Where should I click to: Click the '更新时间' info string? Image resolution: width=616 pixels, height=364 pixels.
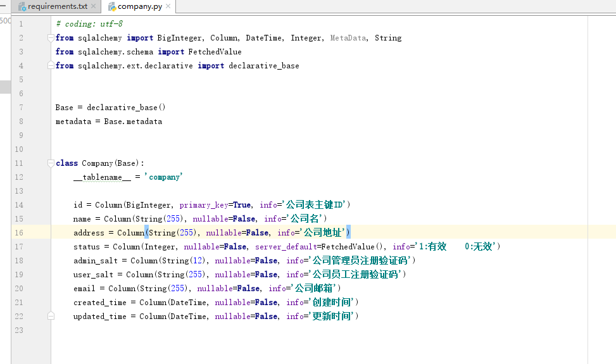tap(332, 316)
